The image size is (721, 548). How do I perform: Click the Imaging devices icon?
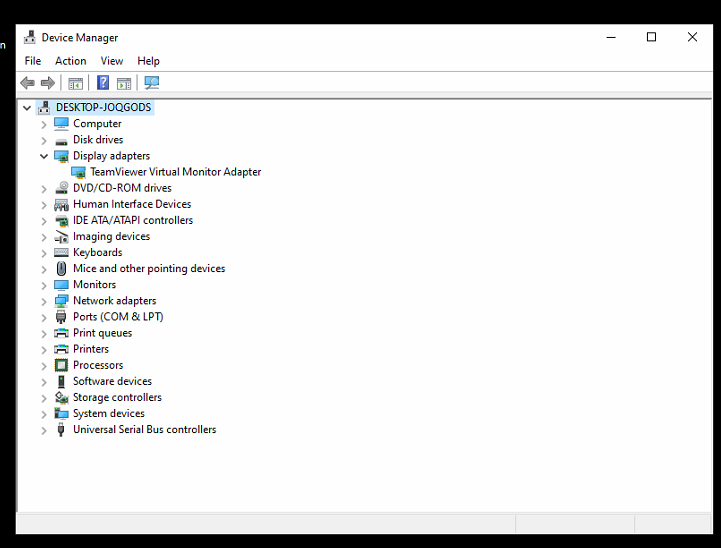61,237
